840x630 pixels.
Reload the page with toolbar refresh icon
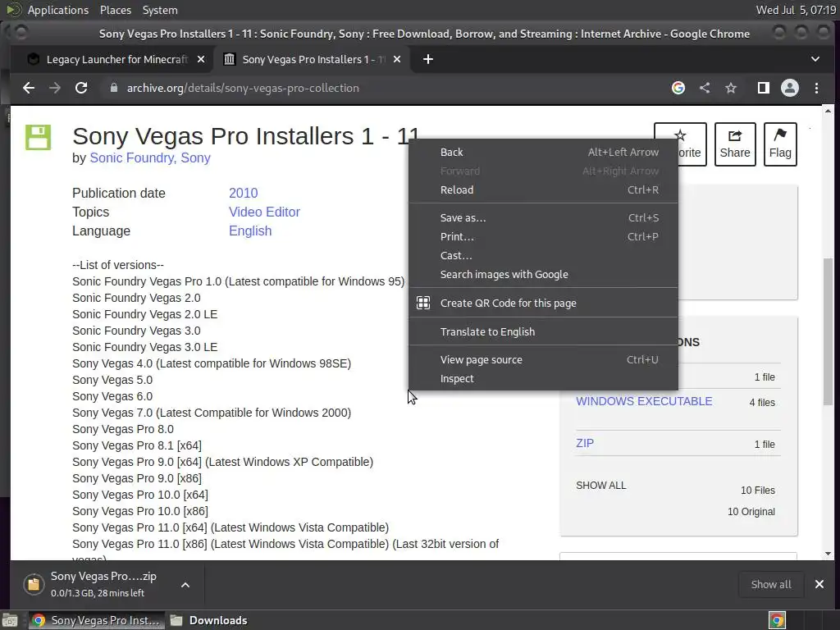coord(81,88)
